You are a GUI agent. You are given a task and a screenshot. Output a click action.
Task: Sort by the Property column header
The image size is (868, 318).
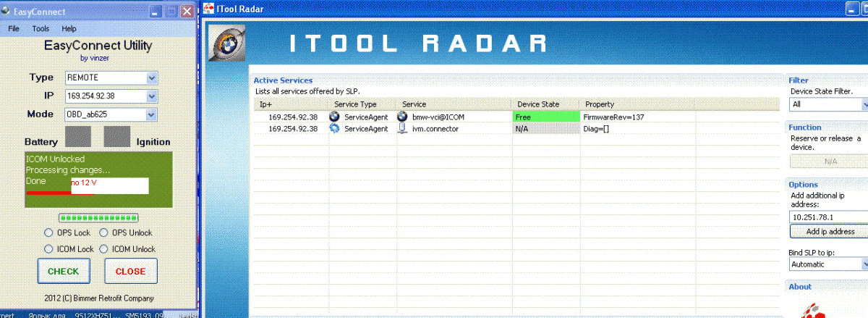tap(637, 104)
